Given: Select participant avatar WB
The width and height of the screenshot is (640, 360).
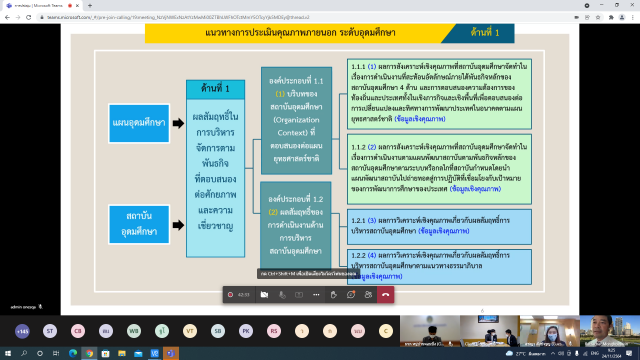Looking at the screenshot, I should point(134,331).
